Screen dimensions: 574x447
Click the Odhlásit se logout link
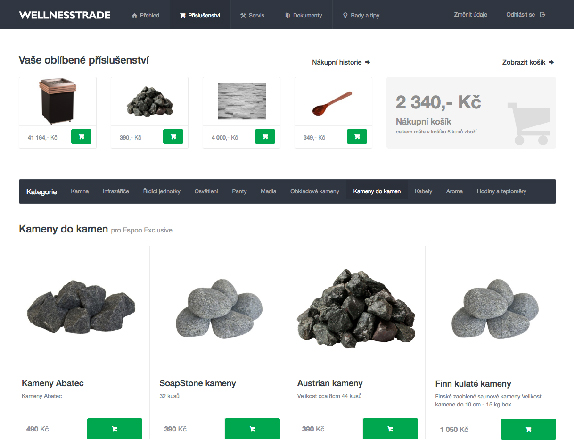[526, 15]
